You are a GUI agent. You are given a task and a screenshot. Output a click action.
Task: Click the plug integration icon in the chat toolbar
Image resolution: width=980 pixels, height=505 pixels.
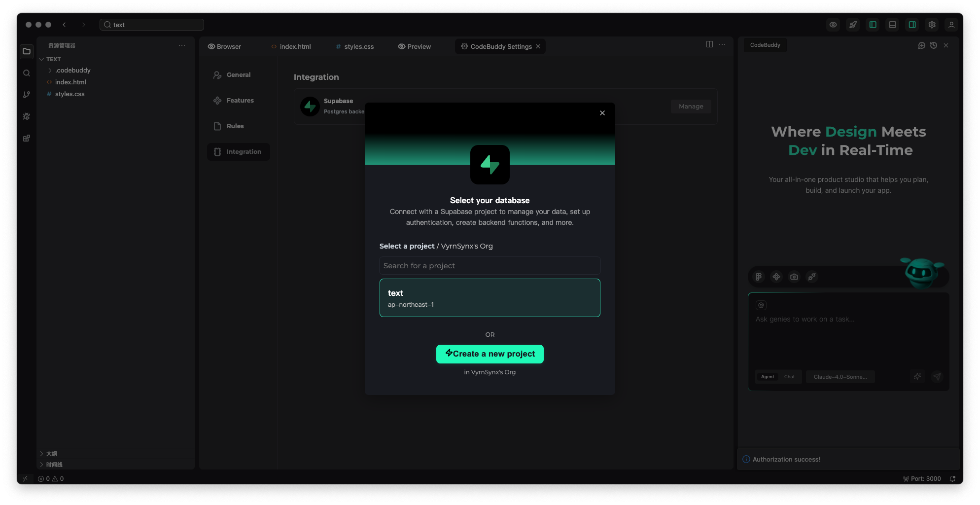[812, 277]
